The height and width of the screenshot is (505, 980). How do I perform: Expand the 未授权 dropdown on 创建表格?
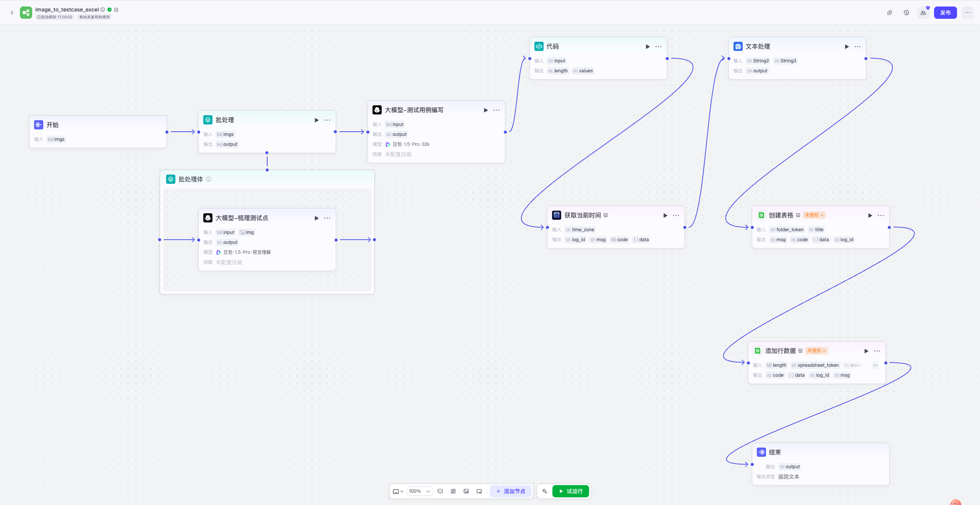coord(814,215)
